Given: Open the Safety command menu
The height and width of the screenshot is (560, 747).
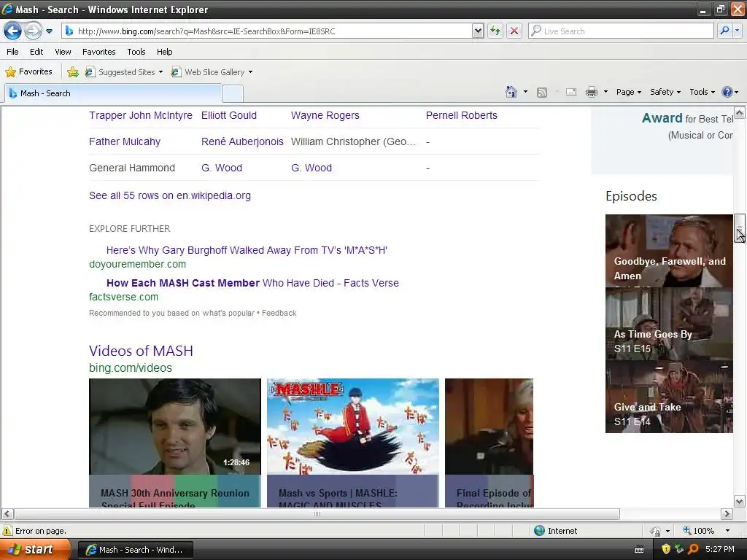Looking at the screenshot, I should coord(665,92).
